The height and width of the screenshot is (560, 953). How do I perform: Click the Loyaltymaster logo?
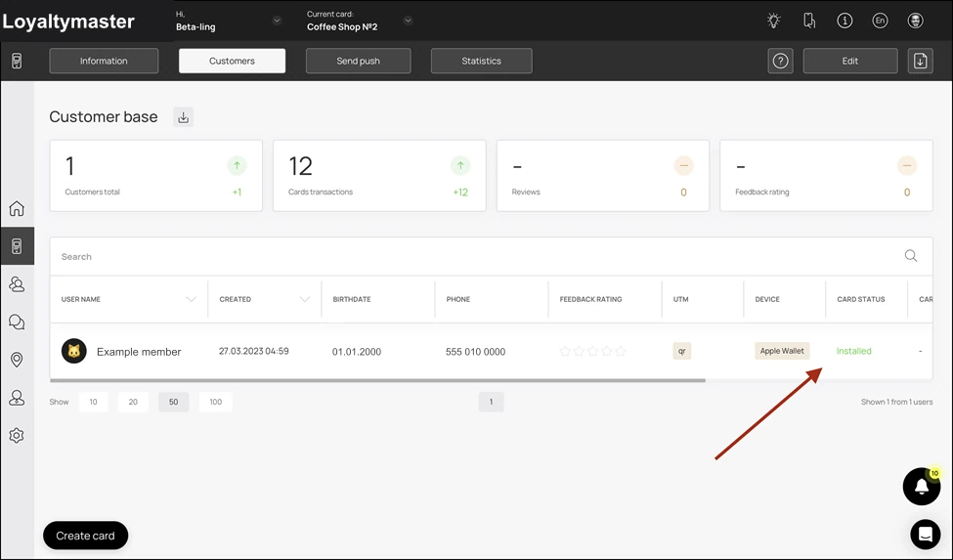point(68,22)
